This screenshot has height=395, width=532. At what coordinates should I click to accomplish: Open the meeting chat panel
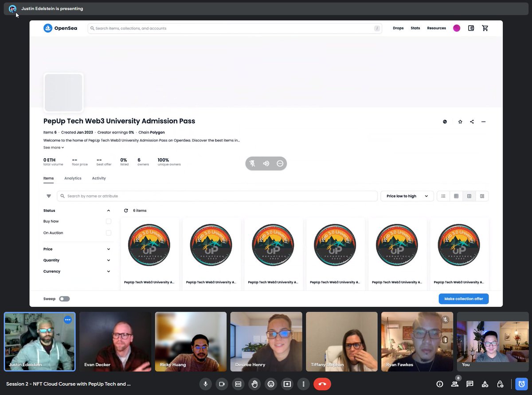[x=470, y=384]
